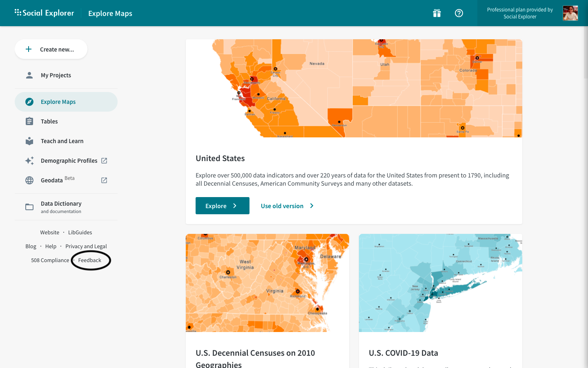Screen dimensions: 588x368
Task: Open Teach and Learn
Action: tap(66, 141)
